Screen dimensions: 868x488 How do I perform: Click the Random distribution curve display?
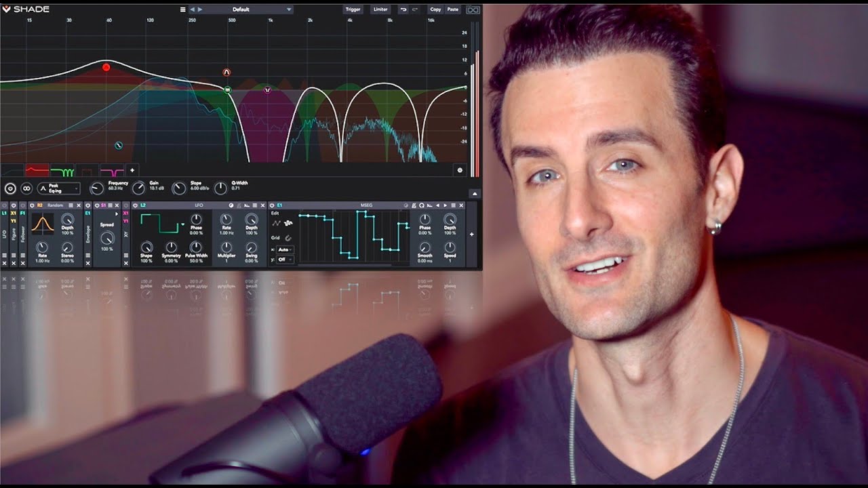pos(43,224)
